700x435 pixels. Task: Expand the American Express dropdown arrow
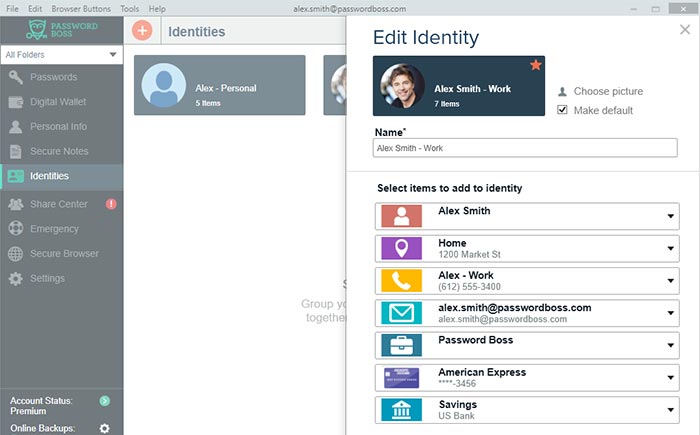[671, 377]
